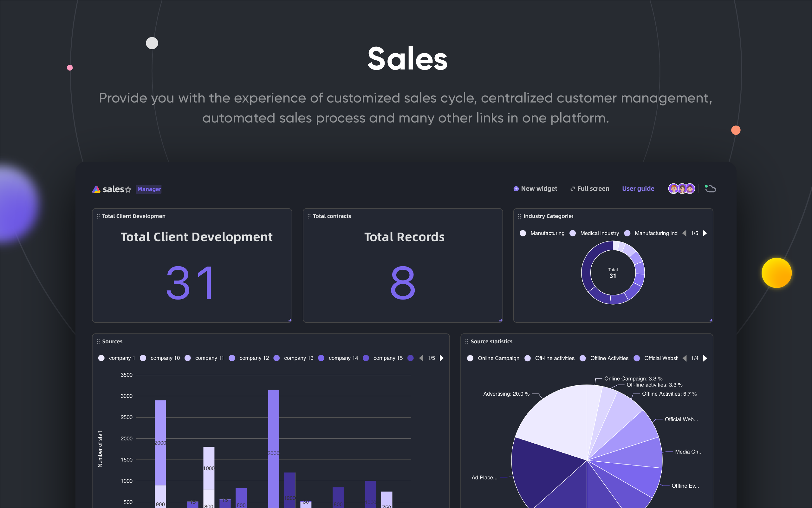The width and height of the screenshot is (812, 508).
Task: Click the cloud sync status icon
Action: tap(710, 189)
